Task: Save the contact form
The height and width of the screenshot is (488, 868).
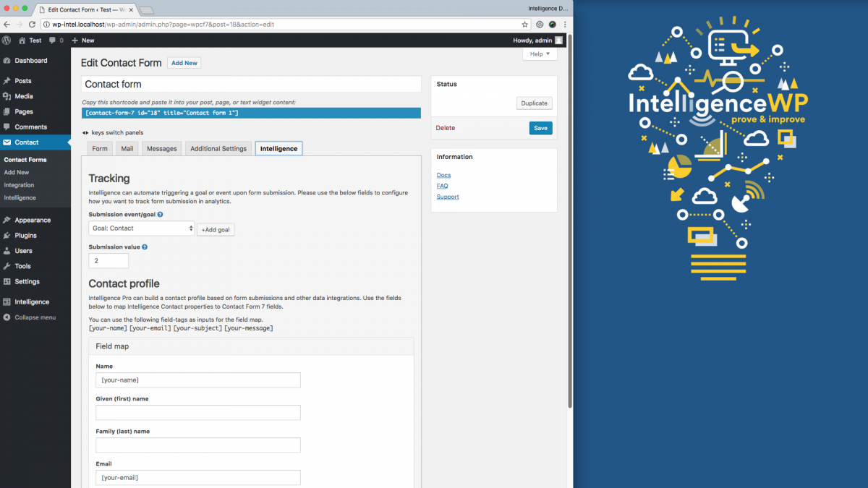Action: pyautogui.click(x=540, y=128)
